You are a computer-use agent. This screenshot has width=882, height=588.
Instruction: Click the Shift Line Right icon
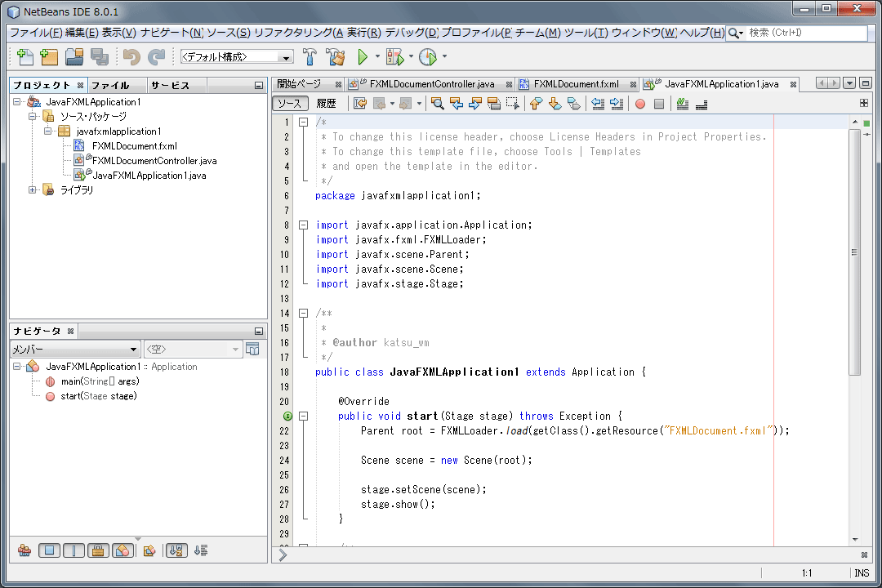pyautogui.click(x=617, y=104)
